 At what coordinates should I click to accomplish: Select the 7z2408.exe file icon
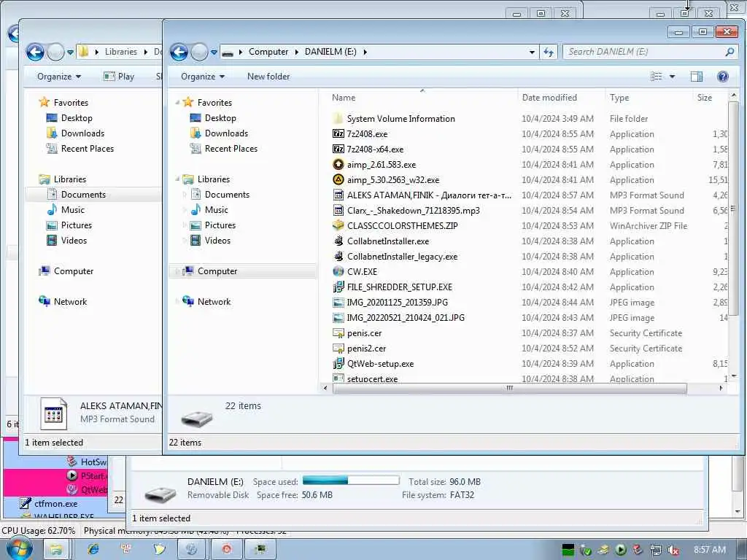pyautogui.click(x=338, y=134)
